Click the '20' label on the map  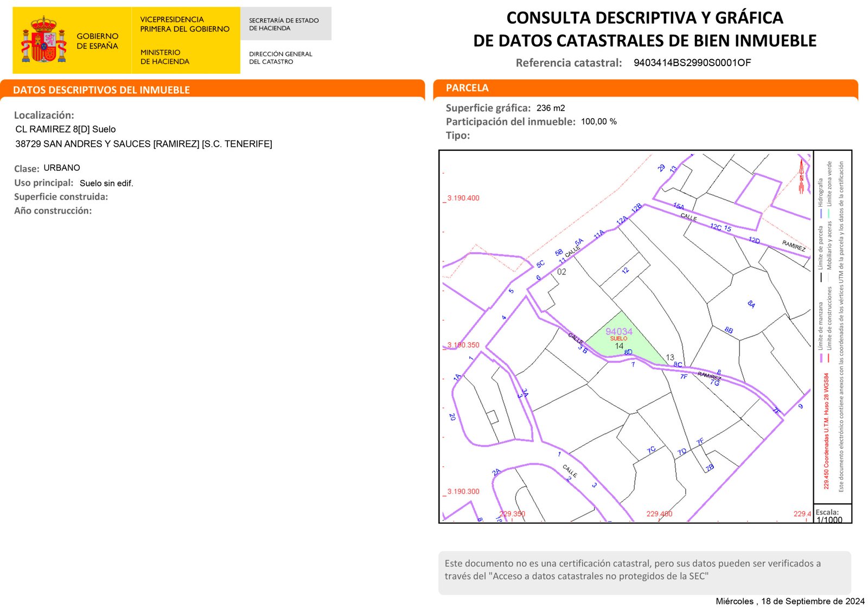(x=452, y=417)
